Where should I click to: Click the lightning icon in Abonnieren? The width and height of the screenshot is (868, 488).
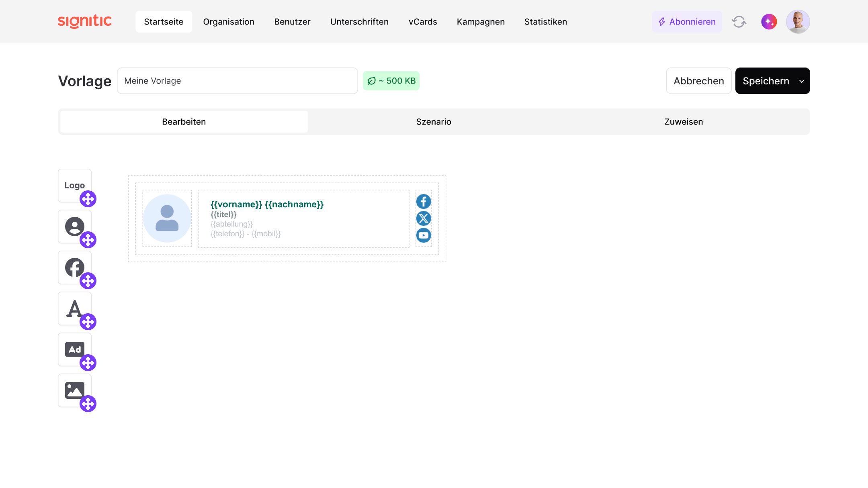pos(662,22)
